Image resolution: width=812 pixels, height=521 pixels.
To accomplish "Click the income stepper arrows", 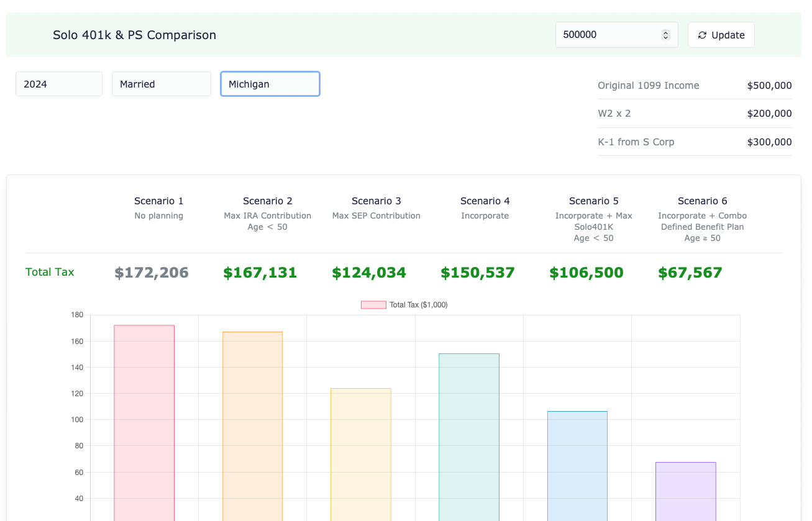I will (665, 35).
